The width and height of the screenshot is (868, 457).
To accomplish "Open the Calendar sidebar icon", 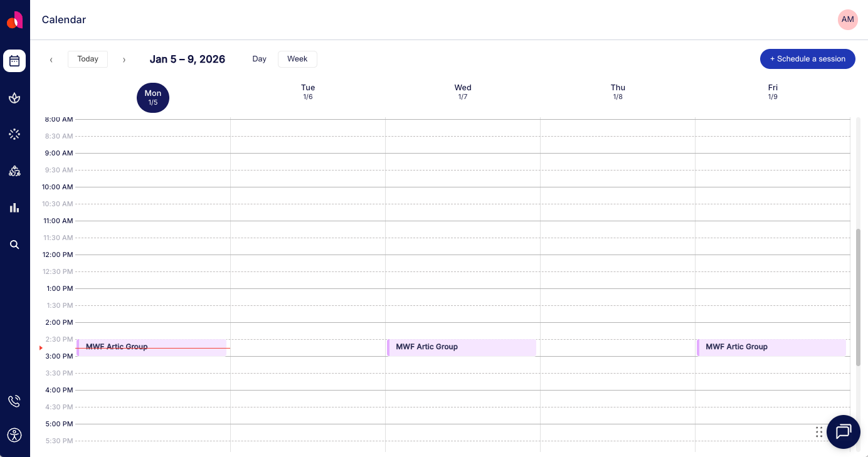I will click(14, 61).
